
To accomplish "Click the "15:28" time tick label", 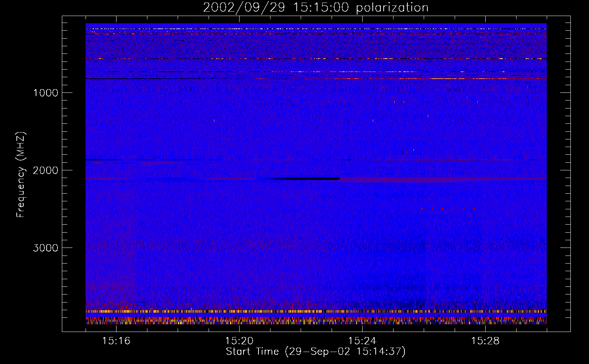I will [x=485, y=341].
